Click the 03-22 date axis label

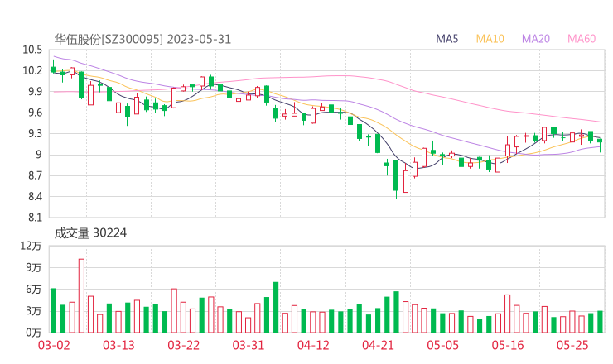pos(183,345)
